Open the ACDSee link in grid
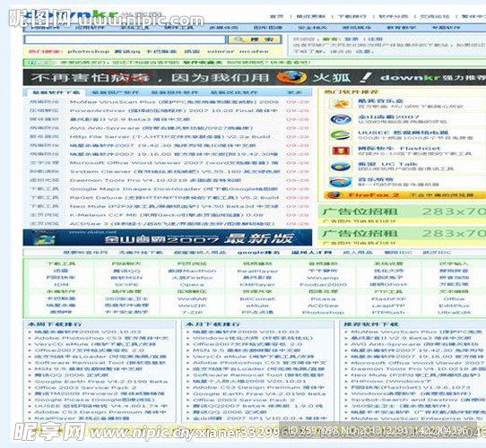 [323, 306]
